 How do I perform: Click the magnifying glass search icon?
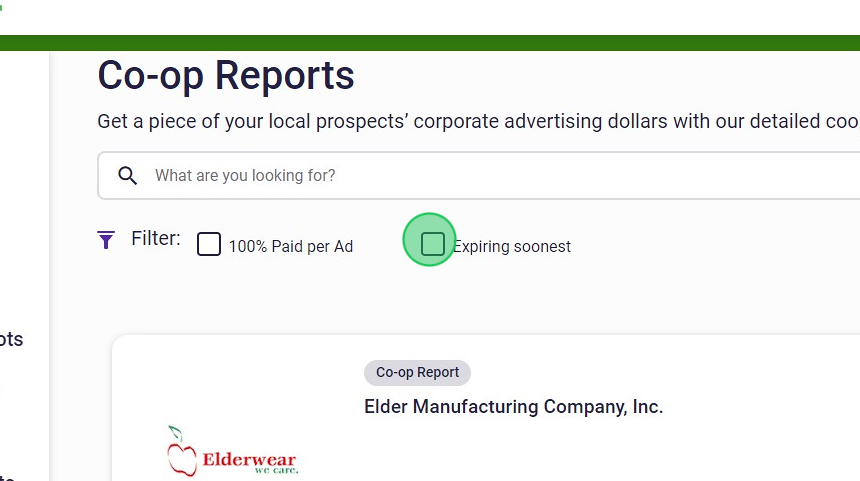tap(127, 176)
